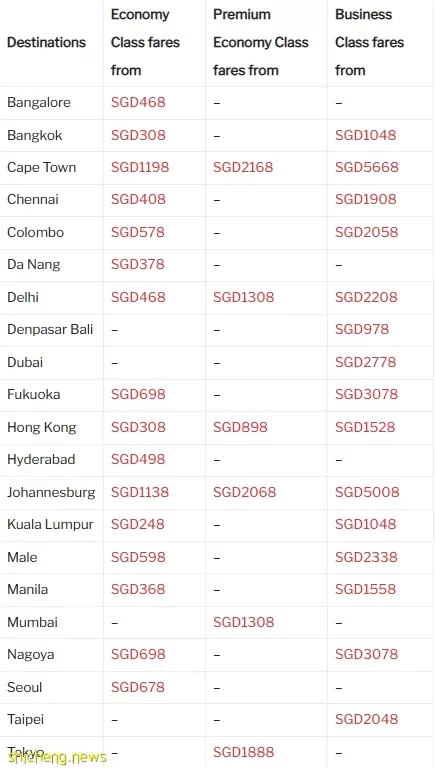
Task: Select Cape Town premium economy fare SGD2168
Action: point(243,168)
